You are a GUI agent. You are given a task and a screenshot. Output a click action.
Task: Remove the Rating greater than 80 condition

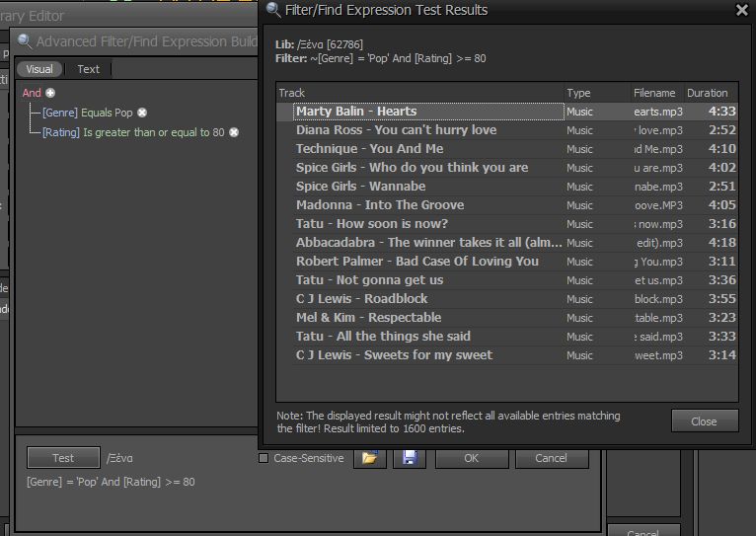pyautogui.click(x=234, y=132)
